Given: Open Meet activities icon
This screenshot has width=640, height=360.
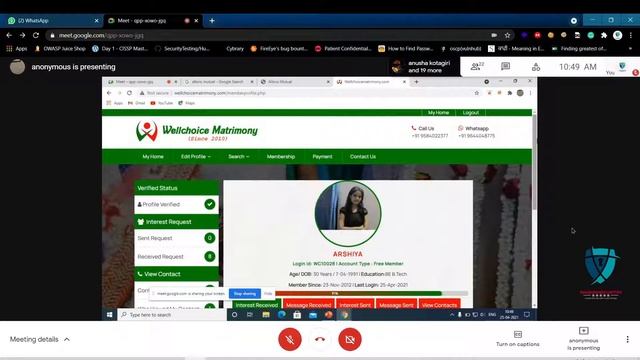Looking at the screenshot, I should (x=536, y=66).
